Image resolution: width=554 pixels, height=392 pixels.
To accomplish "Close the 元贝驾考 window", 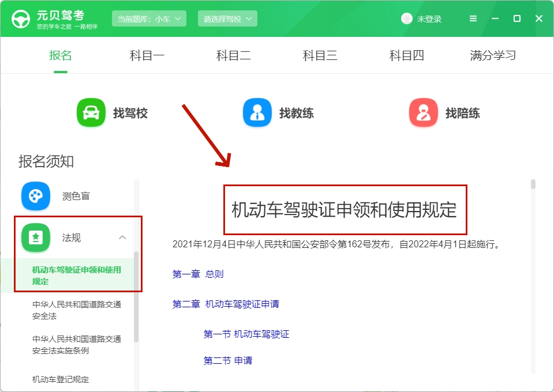I will click(x=539, y=18).
